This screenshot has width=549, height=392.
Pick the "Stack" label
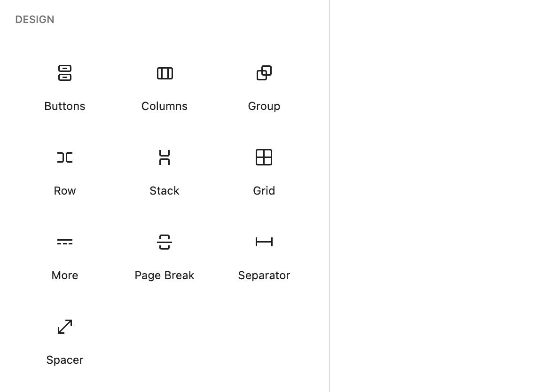165,191
